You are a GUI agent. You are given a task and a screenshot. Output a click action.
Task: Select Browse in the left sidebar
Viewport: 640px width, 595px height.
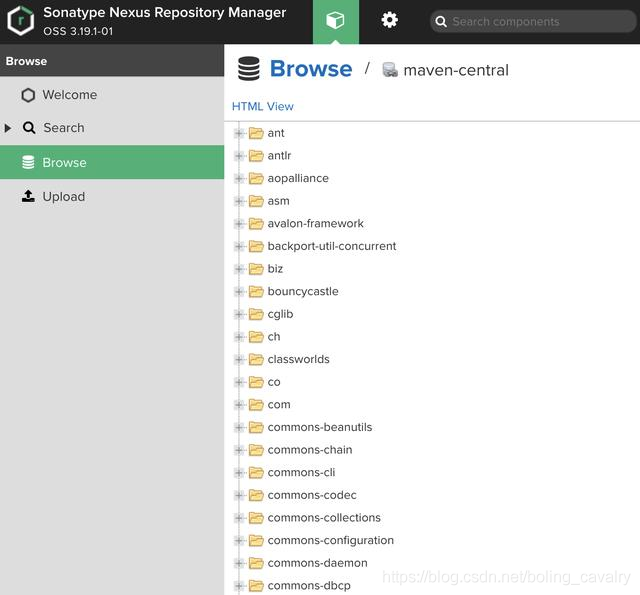click(x=64, y=162)
